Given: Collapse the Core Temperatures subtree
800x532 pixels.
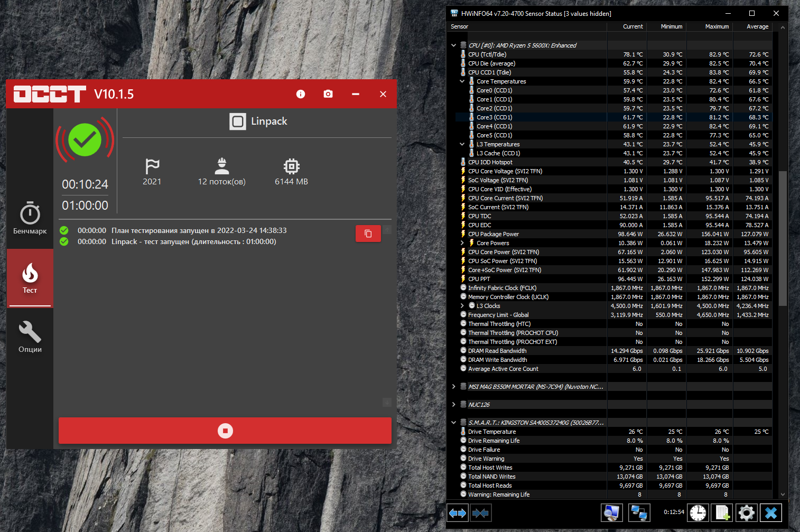Looking at the screenshot, I should 462,81.
